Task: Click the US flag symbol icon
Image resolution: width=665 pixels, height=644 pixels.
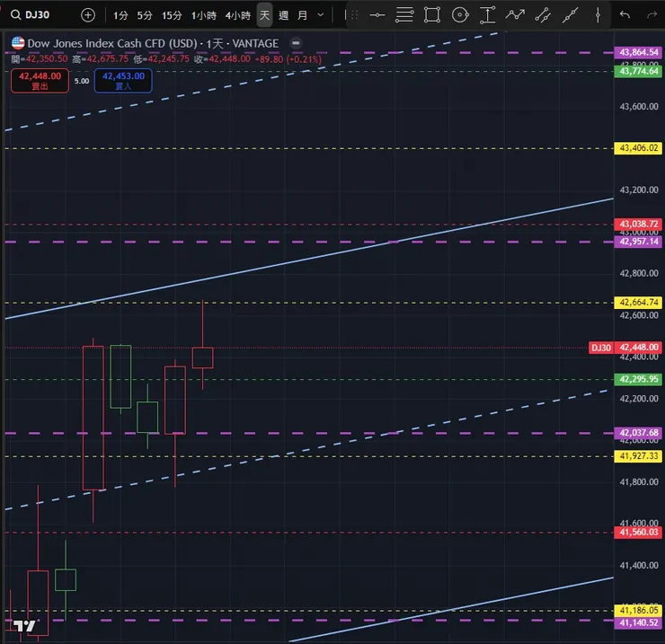Action: 18,43
